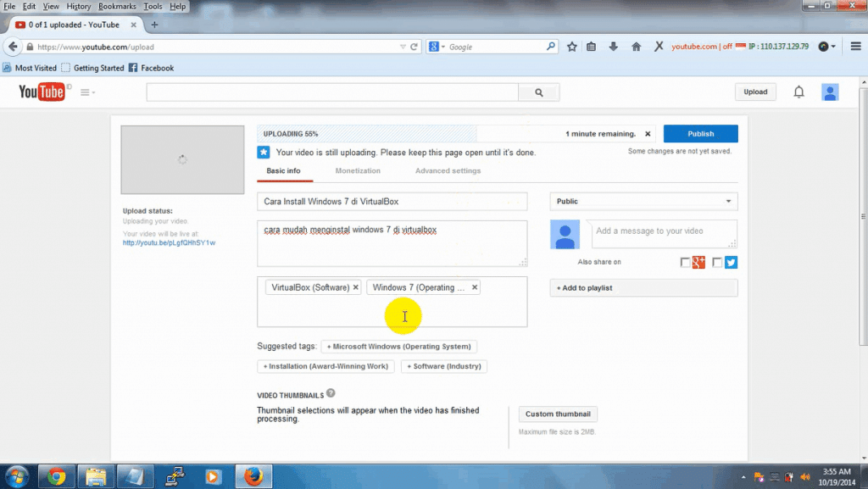Open Chrome from the taskbar
The width and height of the screenshot is (868, 489).
click(56, 476)
